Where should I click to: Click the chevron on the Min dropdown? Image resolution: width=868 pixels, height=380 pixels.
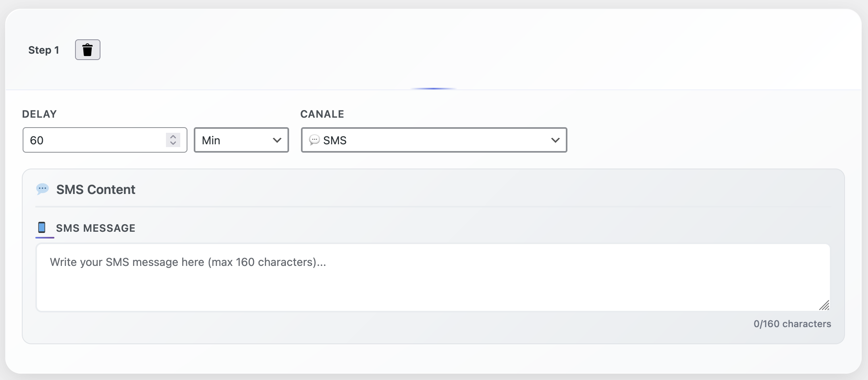pyautogui.click(x=277, y=140)
